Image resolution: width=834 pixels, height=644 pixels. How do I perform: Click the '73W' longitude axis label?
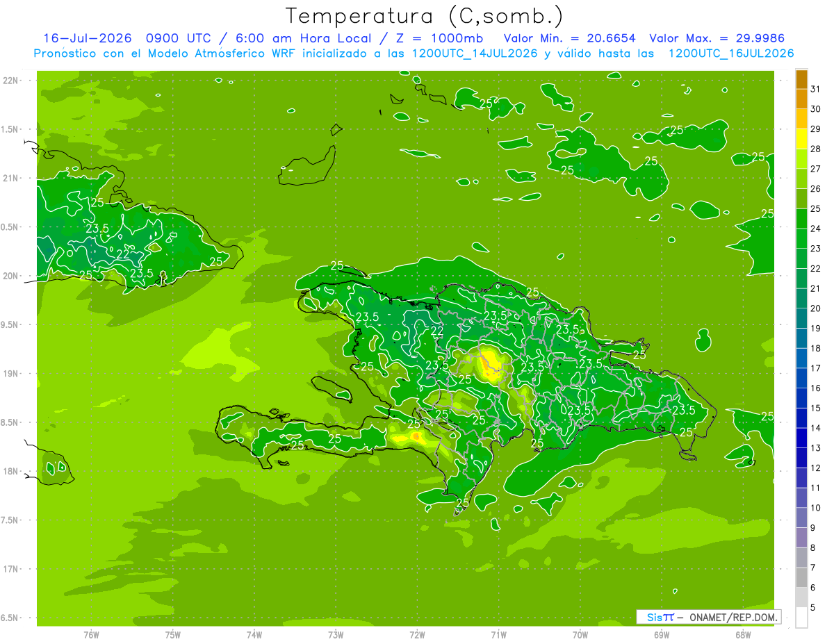tap(336, 634)
